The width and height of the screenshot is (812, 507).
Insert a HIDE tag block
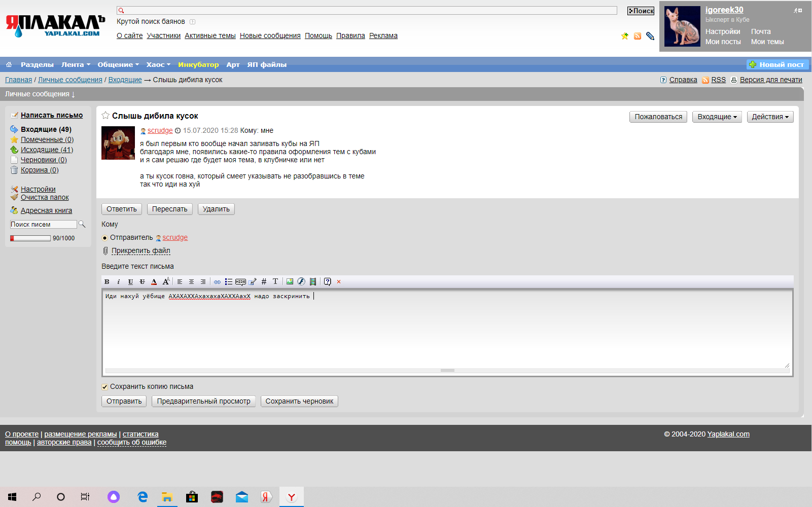point(240,282)
